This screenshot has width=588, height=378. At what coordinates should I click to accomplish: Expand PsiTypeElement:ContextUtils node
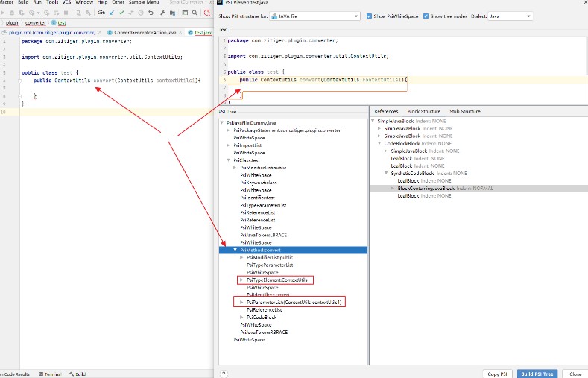click(x=241, y=280)
